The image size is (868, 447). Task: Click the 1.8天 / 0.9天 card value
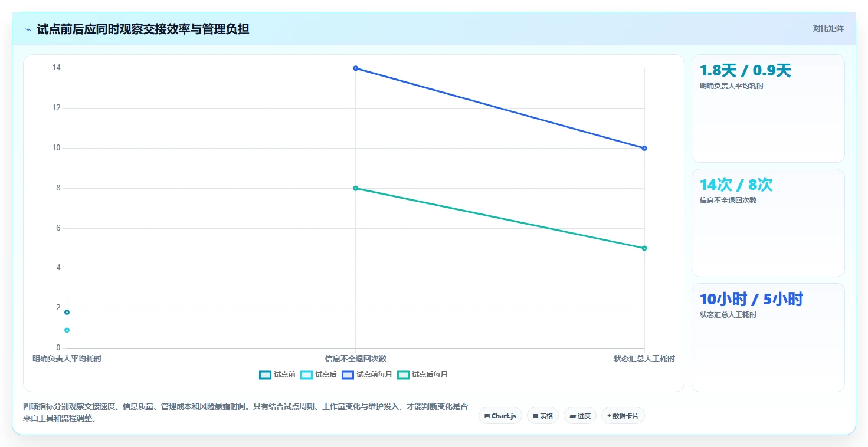coord(745,71)
